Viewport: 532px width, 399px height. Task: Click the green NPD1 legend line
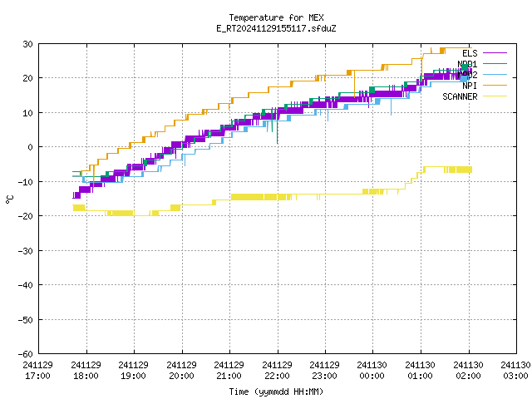(495, 63)
